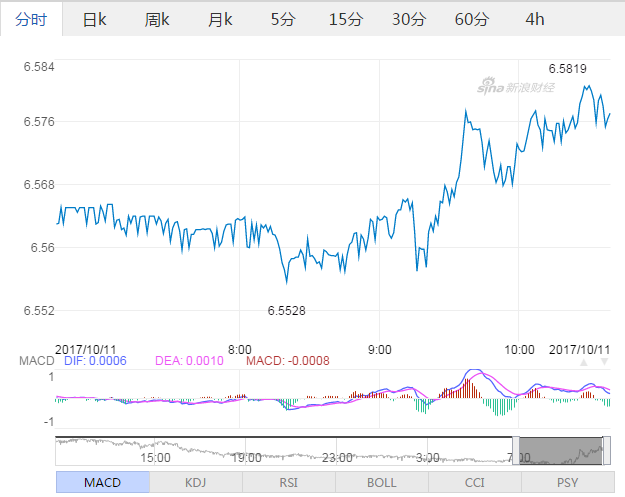Click the down triangle above MACD panel
The width and height of the screenshot is (625, 497).
point(602,361)
